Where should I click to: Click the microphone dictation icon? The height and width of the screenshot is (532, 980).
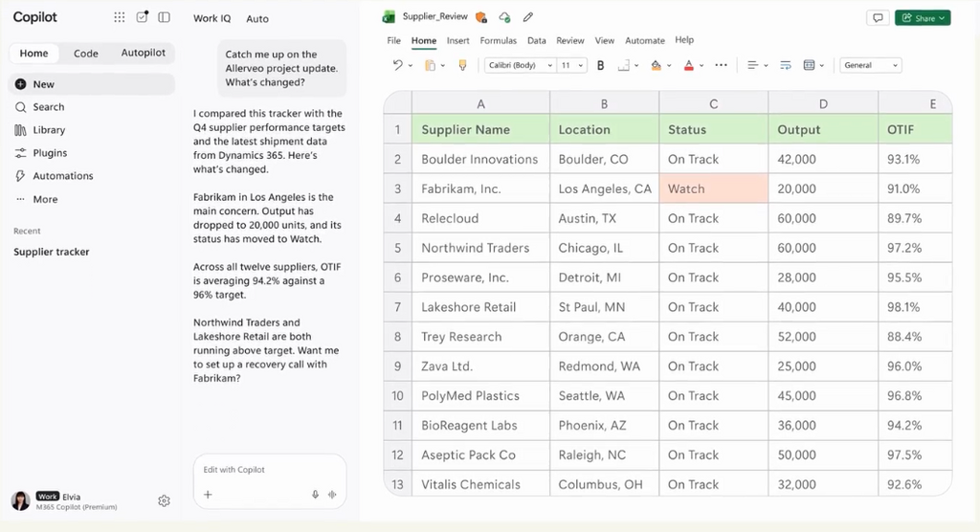315,495
